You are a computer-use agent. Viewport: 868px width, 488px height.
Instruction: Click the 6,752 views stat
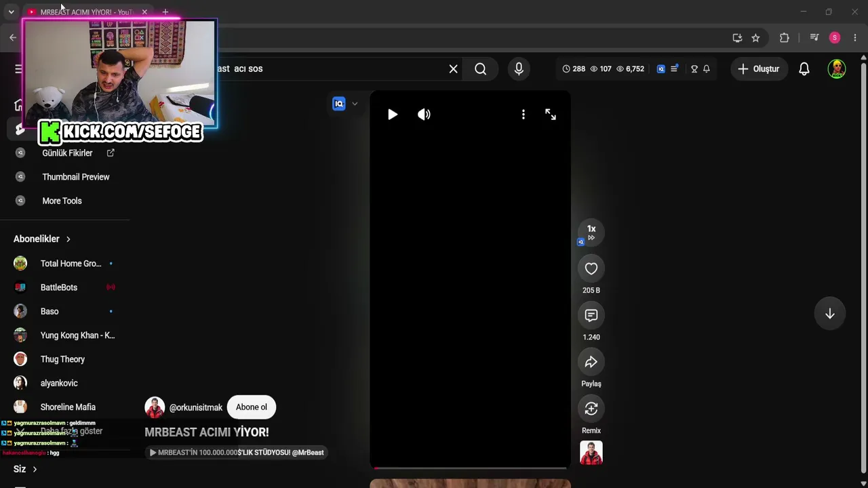(x=630, y=68)
